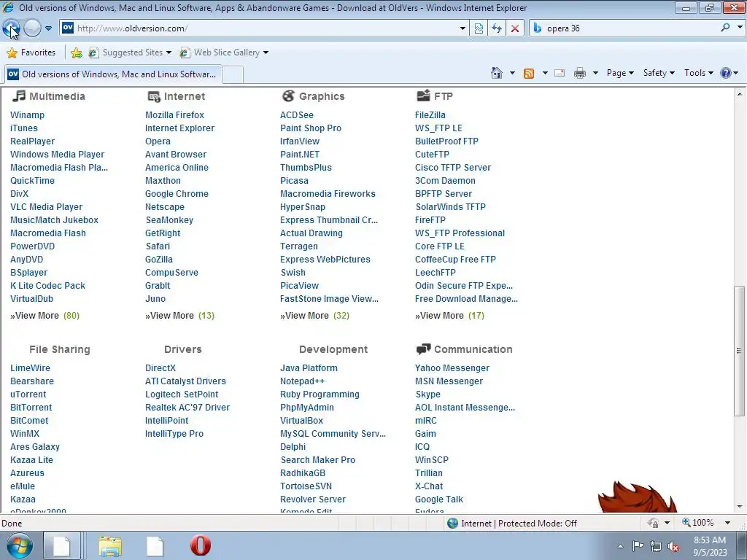
Task: Open a blank New Tab button
Action: click(233, 75)
